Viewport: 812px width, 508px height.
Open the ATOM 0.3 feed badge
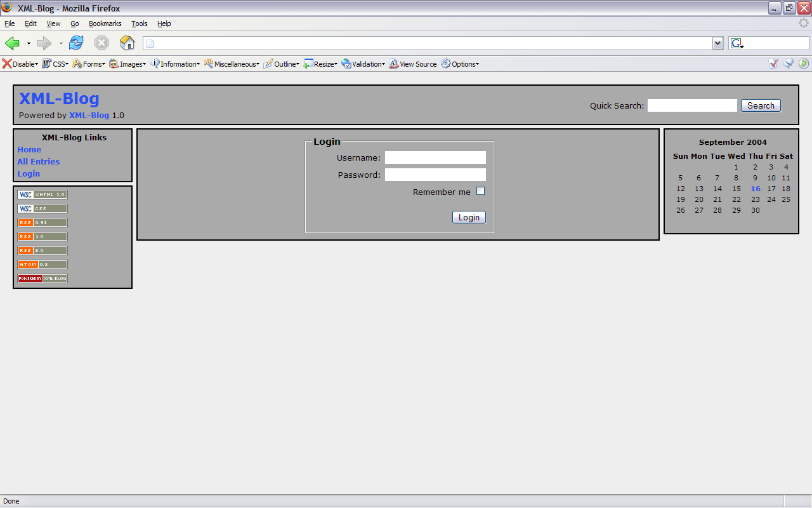click(x=43, y=265)
